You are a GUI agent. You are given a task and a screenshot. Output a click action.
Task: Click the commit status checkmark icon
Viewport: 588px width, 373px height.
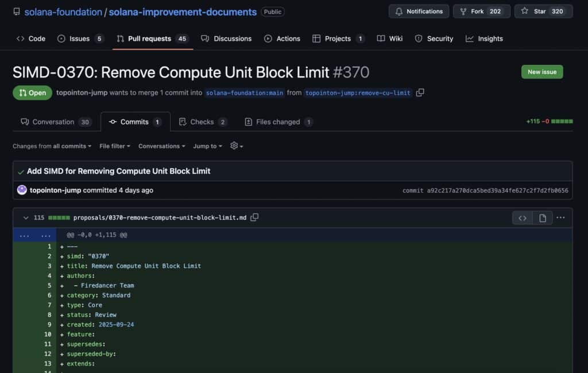point(21,172)
